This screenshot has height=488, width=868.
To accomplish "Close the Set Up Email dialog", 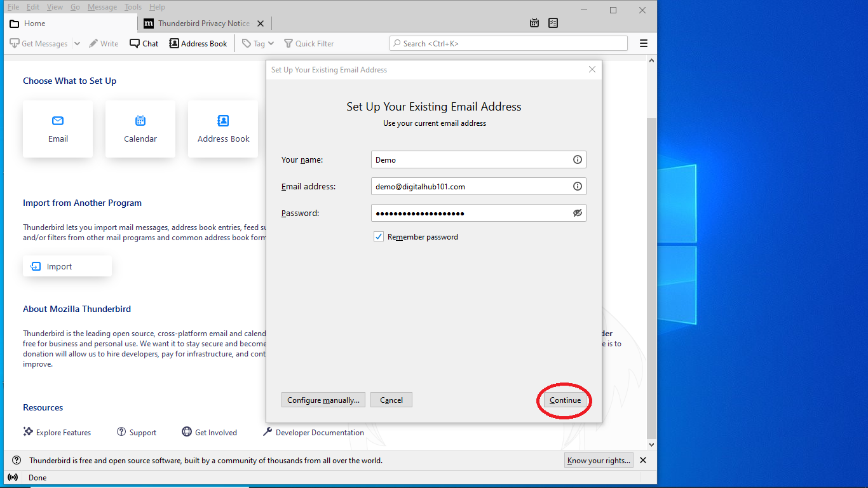I will 592,69.
